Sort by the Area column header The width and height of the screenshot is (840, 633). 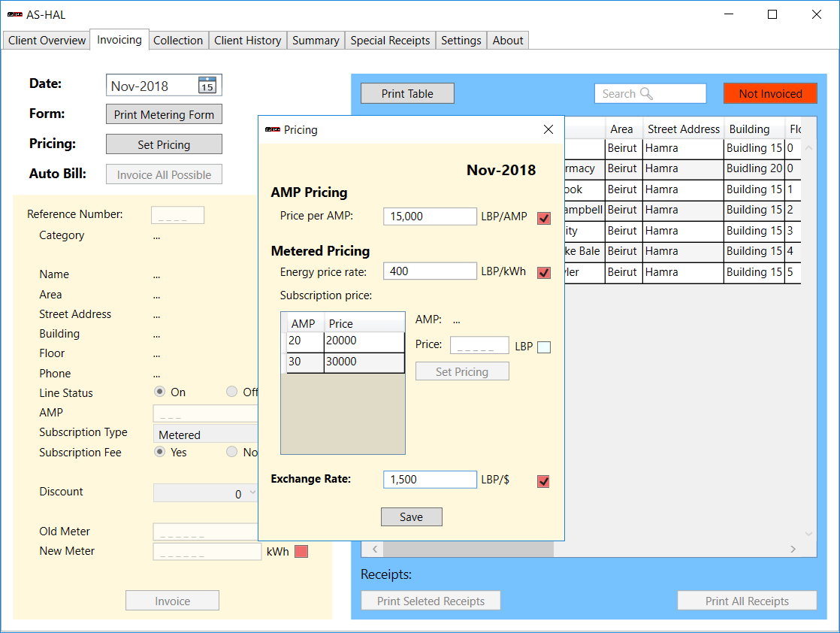pos(624,129)
